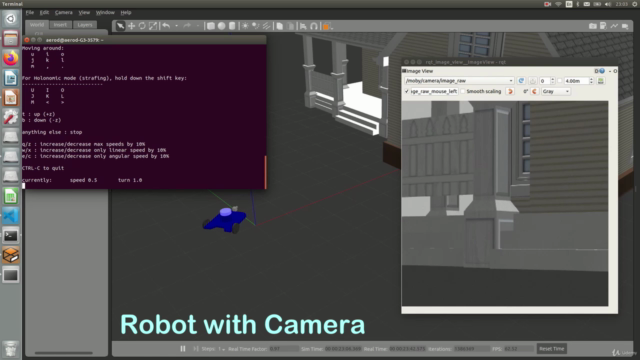The height and width of the screenshot is (360, 640).
Task: Click the redo arrow in Gazebo toolbar
Action: tap(187, 26)
